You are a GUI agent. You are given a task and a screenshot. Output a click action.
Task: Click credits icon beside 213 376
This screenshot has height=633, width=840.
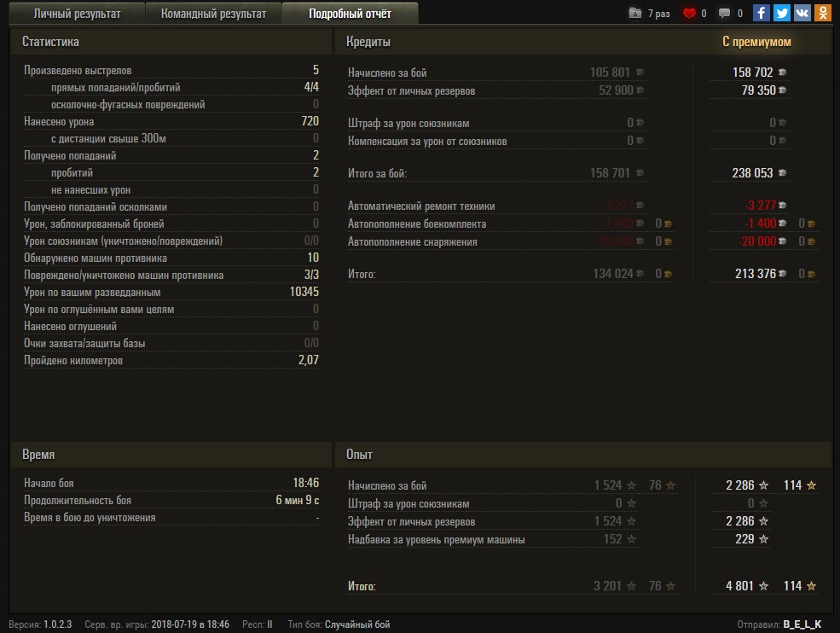tap(783, 273)
